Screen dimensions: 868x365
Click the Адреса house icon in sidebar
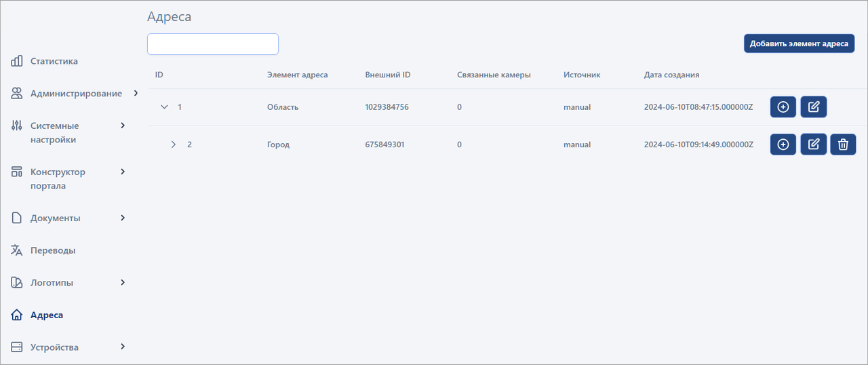[17, 315]
